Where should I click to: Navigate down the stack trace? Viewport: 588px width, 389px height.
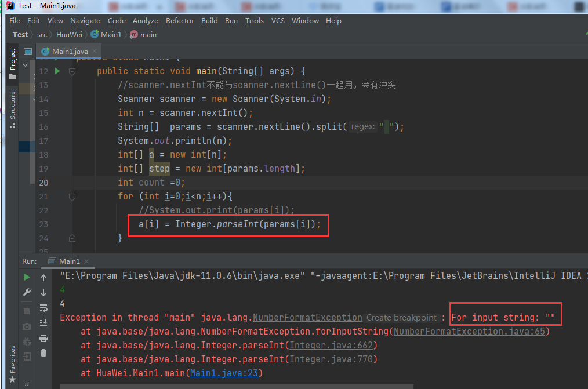[x=43, y=292]
